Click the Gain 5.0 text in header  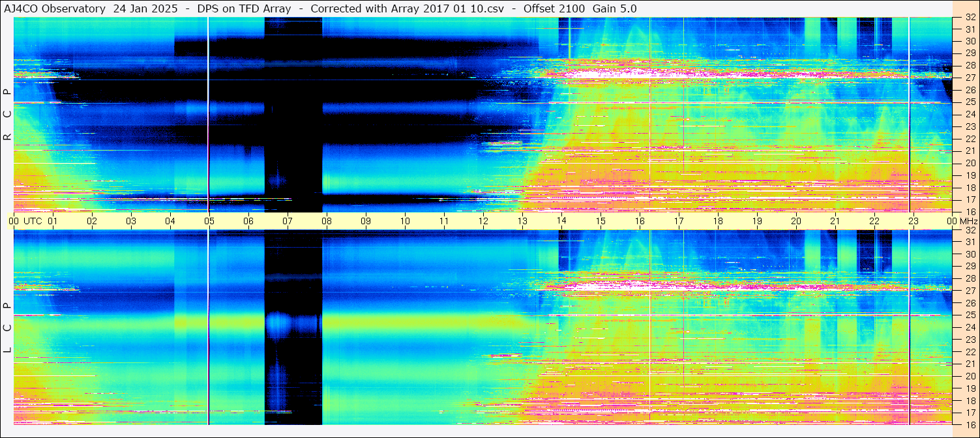pos(615,8)
